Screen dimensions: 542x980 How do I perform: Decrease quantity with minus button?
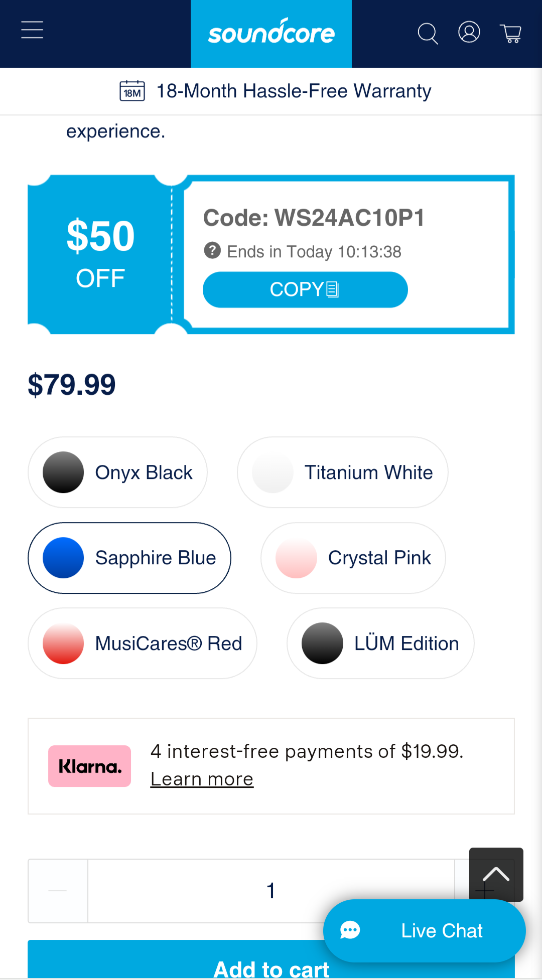point(58,891)
